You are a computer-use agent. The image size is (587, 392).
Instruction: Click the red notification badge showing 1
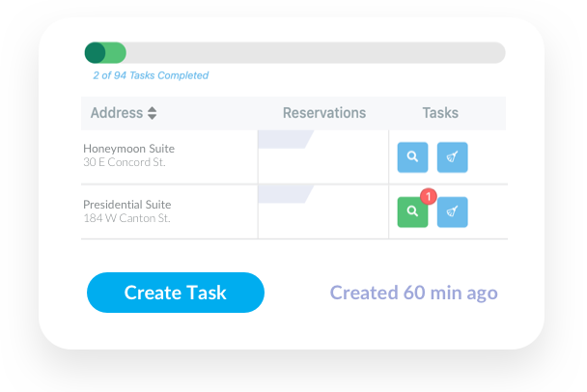(x=429, y=196)
